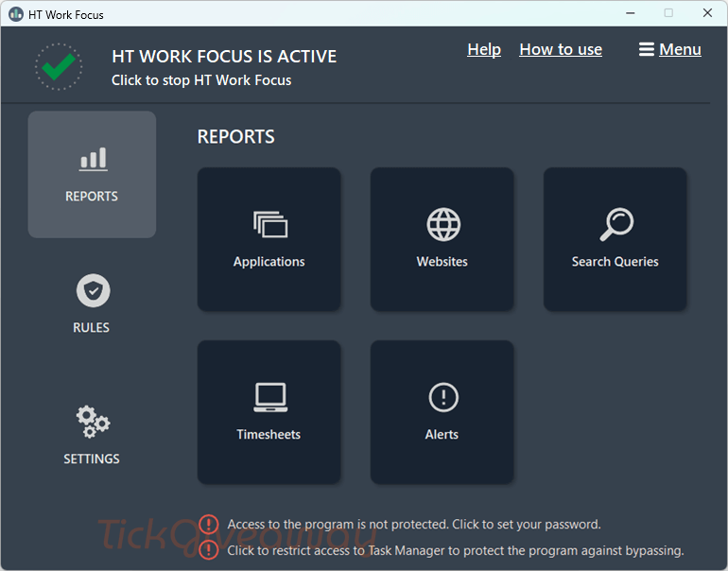The height and width of the screenshot is (571, 728).
Task: Click the green checkmark status icon
Action: pos(59,67)
